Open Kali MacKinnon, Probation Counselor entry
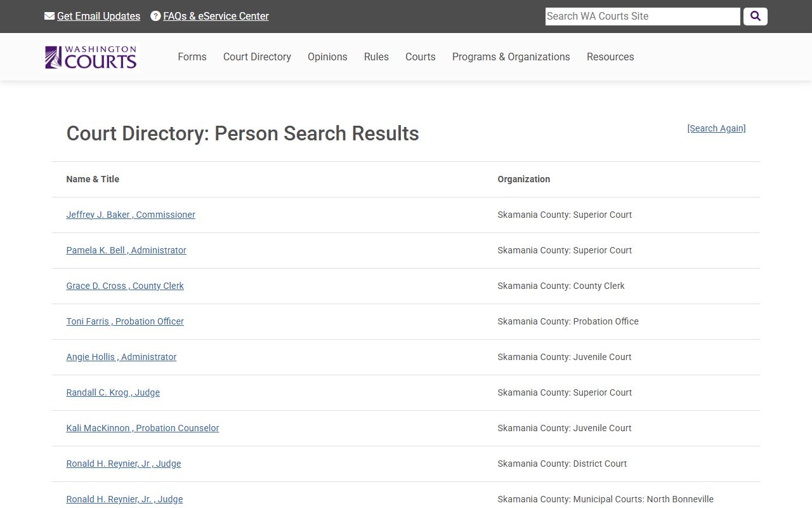The image size is (812, 508). (x=143, y=428)
